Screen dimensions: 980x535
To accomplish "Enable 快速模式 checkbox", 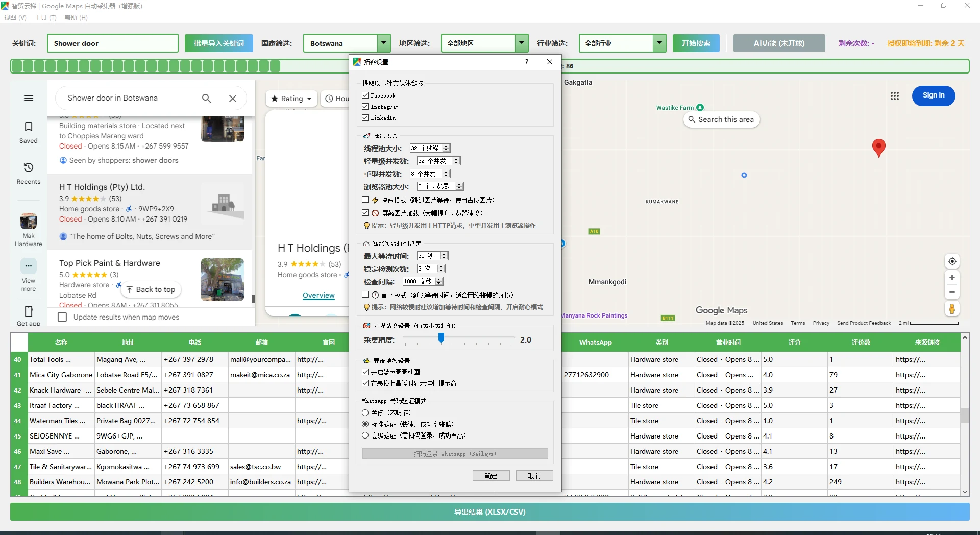I will (365, 200).
